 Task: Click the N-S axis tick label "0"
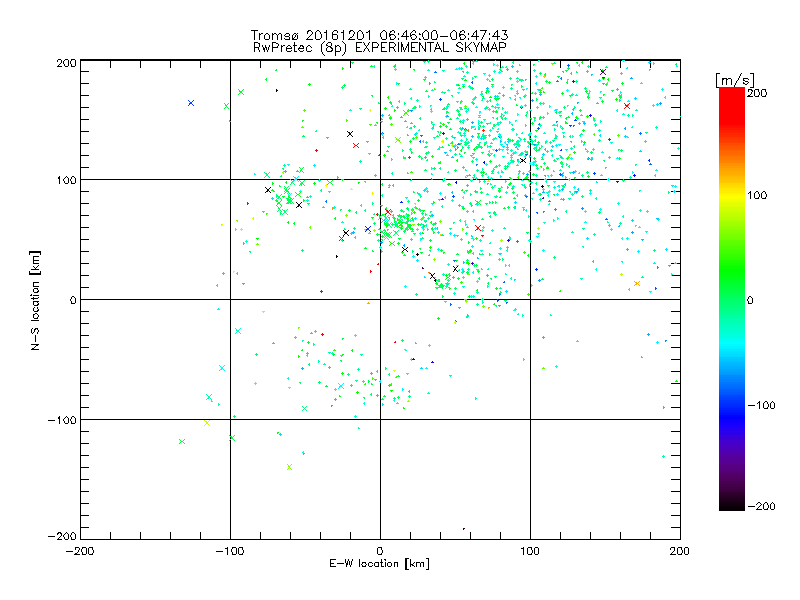73,300
